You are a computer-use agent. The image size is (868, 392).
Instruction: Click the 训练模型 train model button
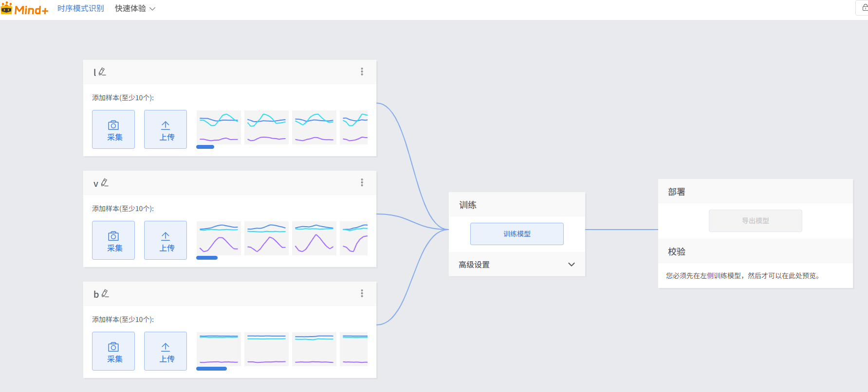tap(517, 234)
